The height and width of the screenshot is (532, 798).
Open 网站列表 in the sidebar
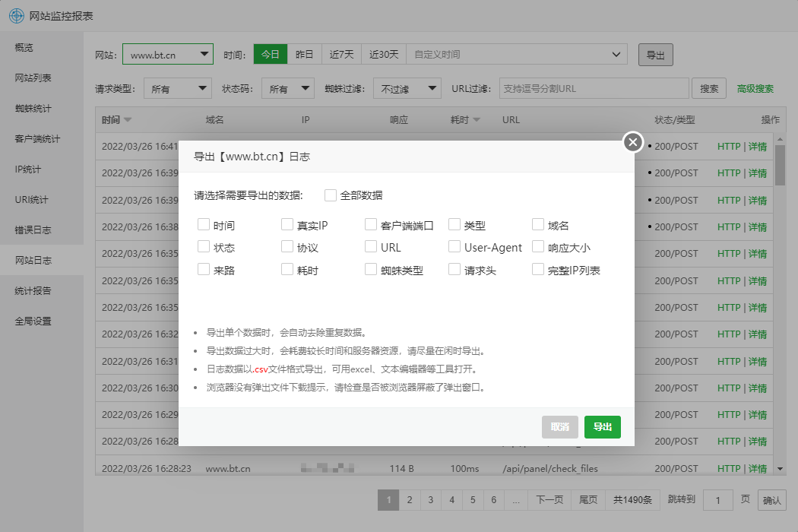coord(42,78)
